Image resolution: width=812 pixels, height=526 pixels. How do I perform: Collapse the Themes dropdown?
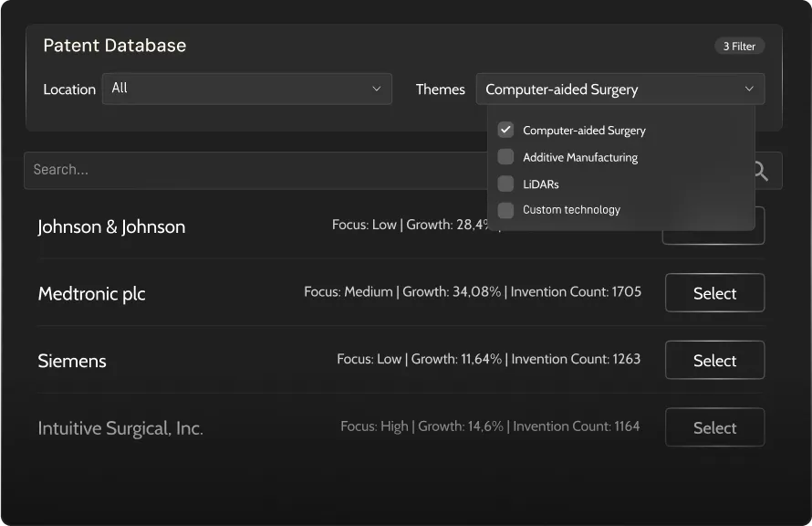[619, 89]
